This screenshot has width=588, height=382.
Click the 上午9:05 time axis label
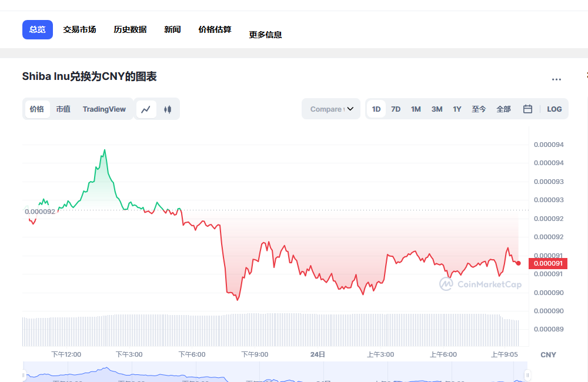pos(505,354)
